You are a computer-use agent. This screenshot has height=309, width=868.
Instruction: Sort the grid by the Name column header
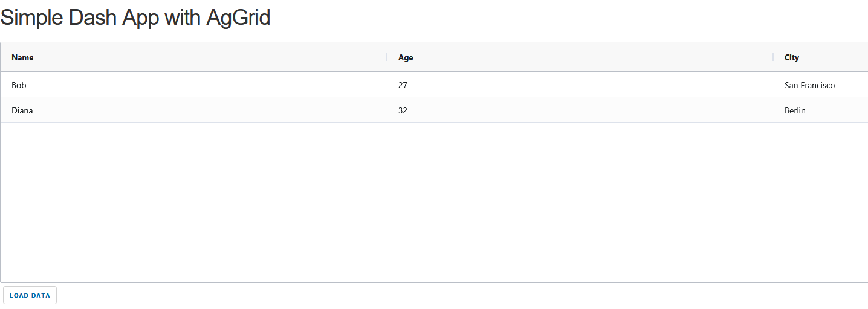click(23, 57)
